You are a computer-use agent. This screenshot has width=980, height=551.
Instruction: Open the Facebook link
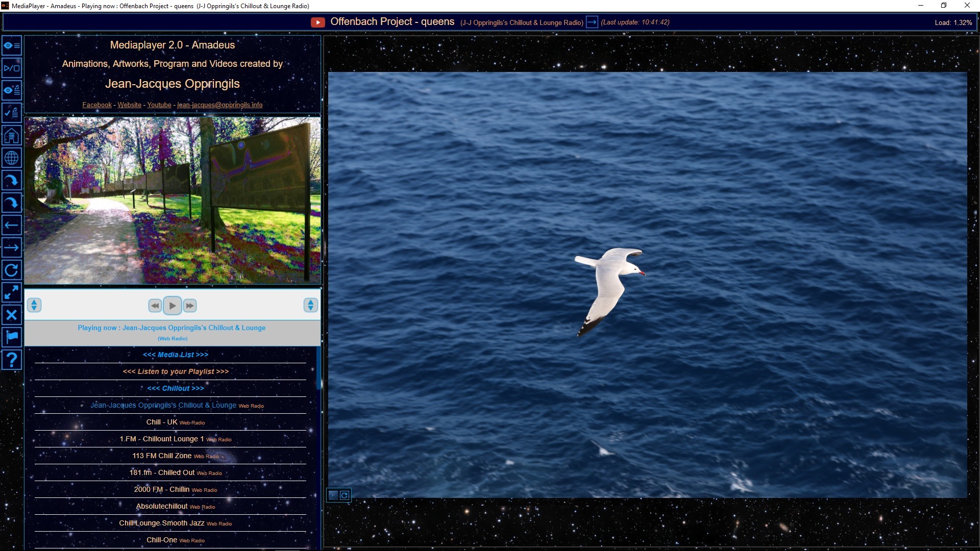coord(97,105)
